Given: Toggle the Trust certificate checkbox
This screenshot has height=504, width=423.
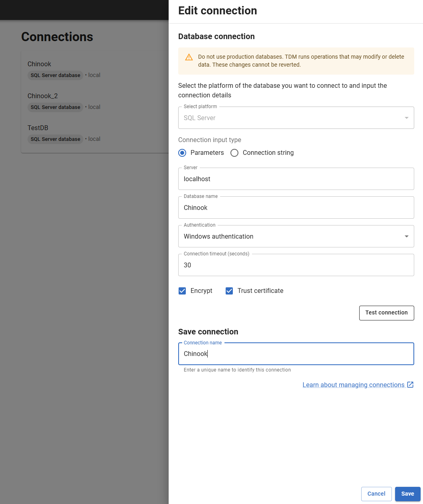Looking at the screenshot, I should (229, 291).
